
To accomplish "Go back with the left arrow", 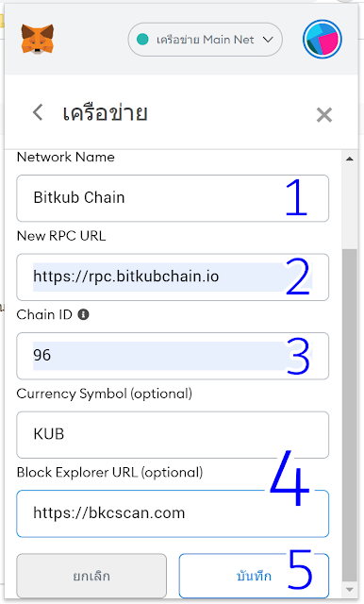I will [38, 112].
